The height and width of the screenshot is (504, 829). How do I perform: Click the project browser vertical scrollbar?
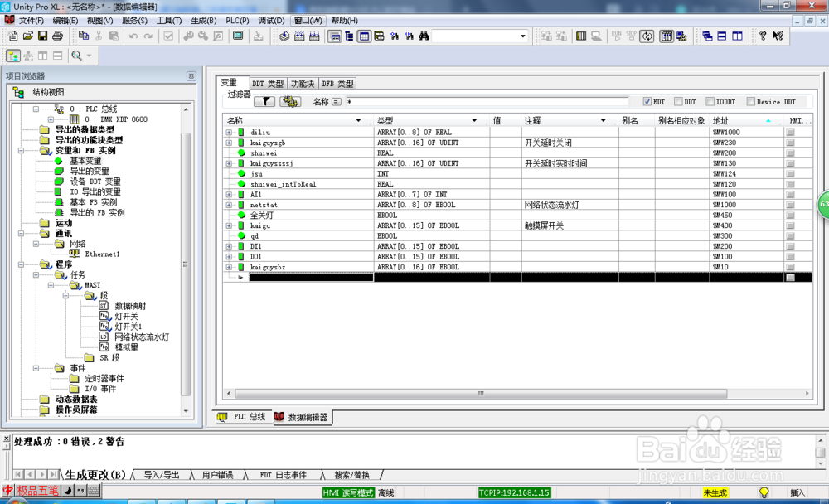click(x=185, y=264)
